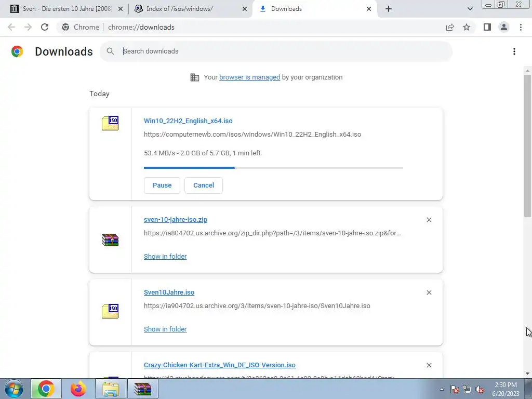This screenshot has height=399, width=532.
Task: Click the Chrome taskbar icon
Action: (x=46, y=389)
